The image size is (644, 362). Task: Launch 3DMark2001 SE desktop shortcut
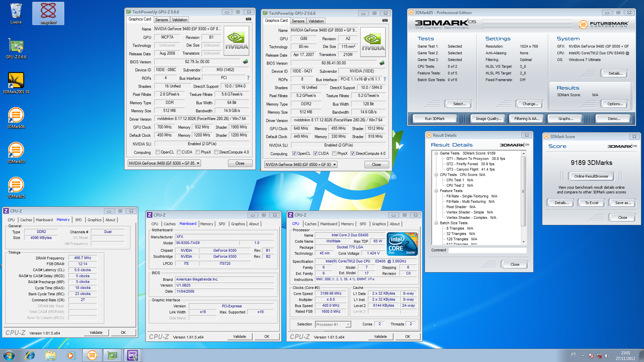point(16,83)
